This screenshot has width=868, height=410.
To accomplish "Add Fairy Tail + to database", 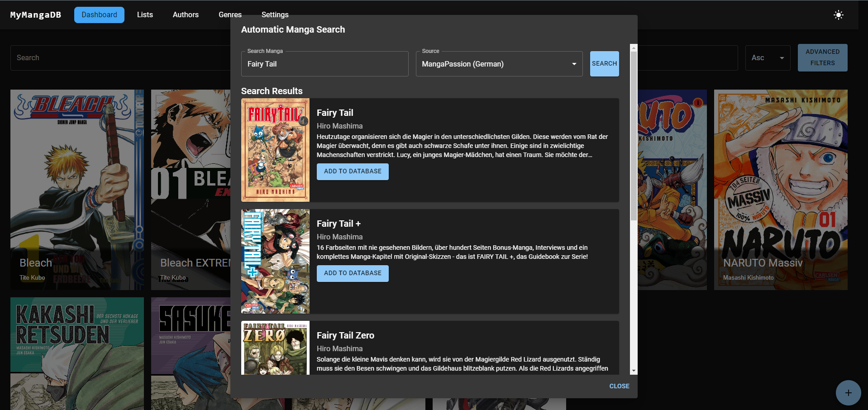I will [x=353, y=273].
